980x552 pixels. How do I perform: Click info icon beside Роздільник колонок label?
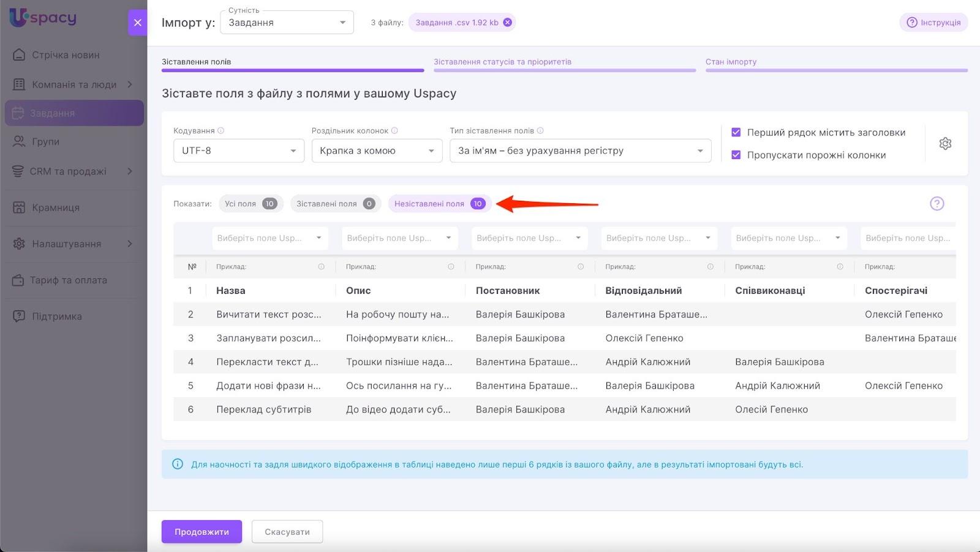click(394, 131)
